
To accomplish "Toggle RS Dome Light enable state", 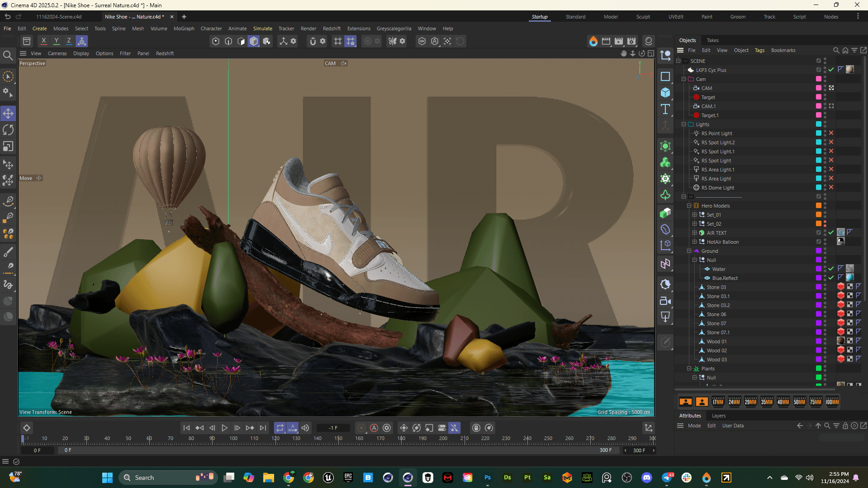I will 831,187.
